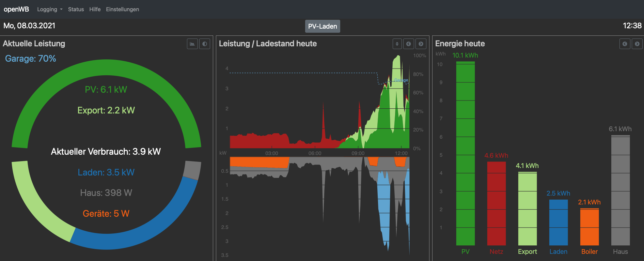Click the Garage legend label in the graph

pos(401,80)
